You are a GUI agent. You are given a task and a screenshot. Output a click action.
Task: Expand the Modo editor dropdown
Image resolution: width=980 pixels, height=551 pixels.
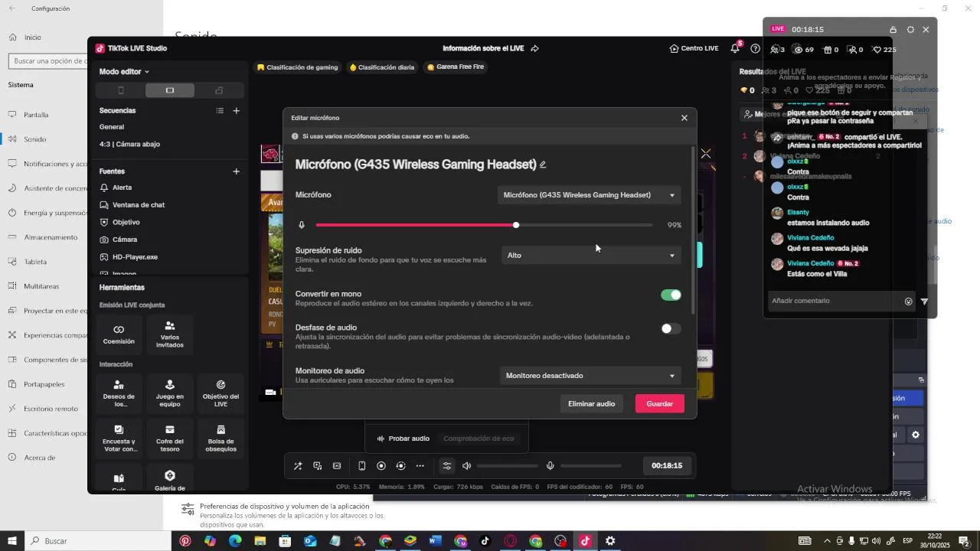click(x=124, y=72)
